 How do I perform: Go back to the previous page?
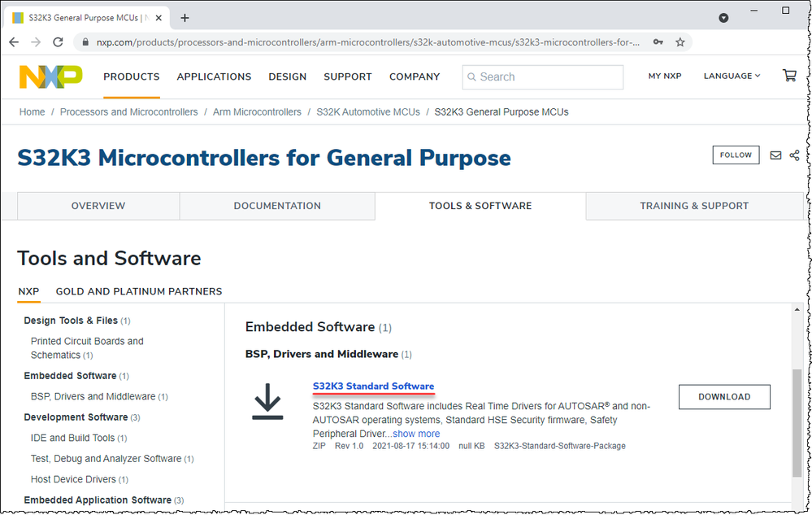[x=14, y=42]
